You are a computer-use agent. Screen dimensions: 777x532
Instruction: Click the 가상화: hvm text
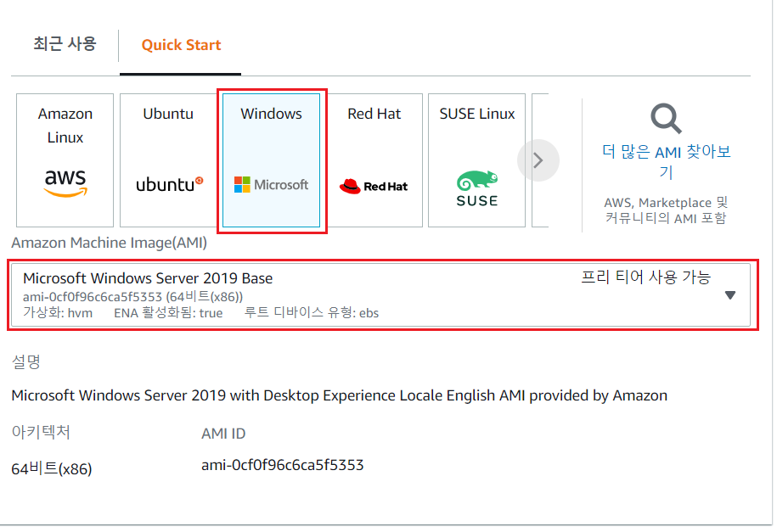click(58, 313)
